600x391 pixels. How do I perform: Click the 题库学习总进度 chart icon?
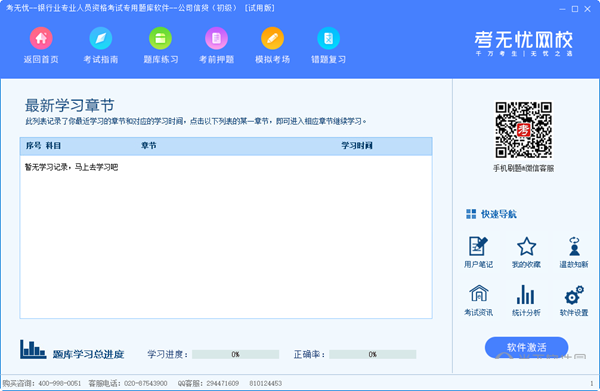point(33,349)
